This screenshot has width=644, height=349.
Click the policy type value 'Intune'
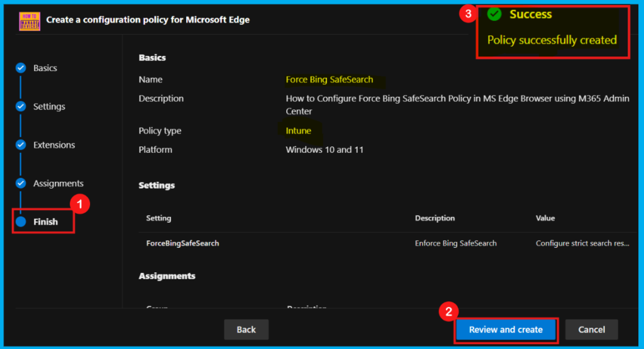tap(299, 131)
